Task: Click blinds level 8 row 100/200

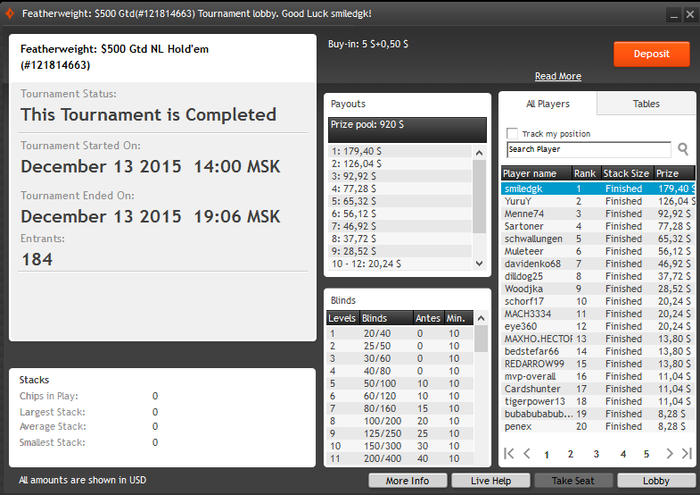Action: point(400,420)
